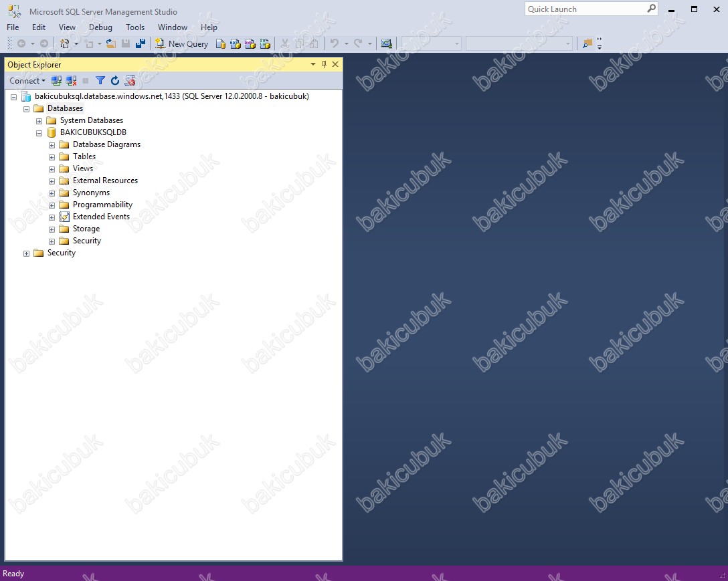Click the Save All icon
Screen dimensions: 728x581
click(141, 43)
